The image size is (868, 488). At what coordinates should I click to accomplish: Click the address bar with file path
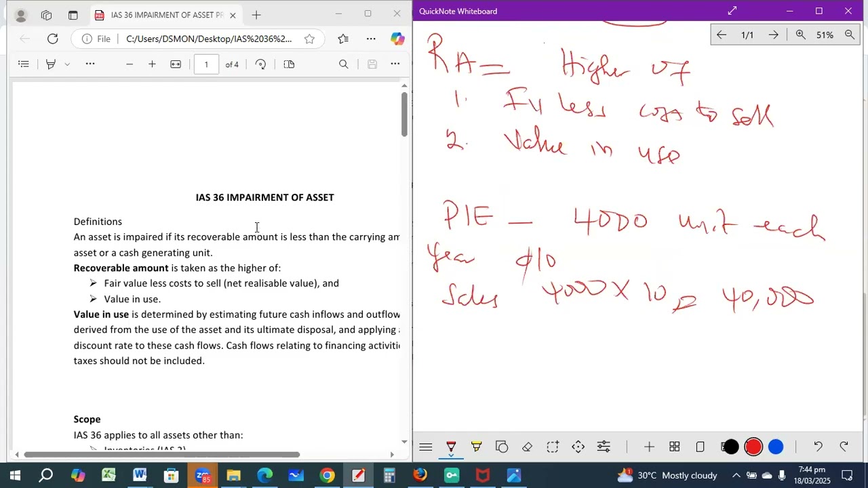pyautogui.click(x=209, y=39)
